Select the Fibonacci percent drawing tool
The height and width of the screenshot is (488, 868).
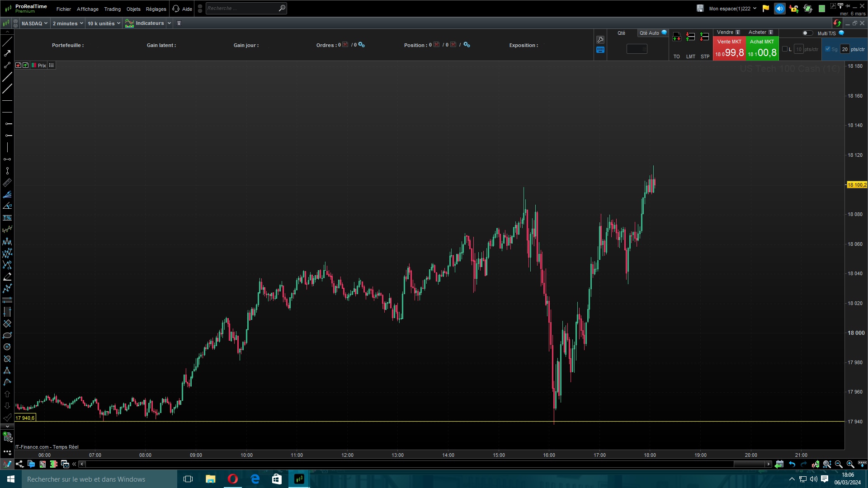[x=7, y=218]
